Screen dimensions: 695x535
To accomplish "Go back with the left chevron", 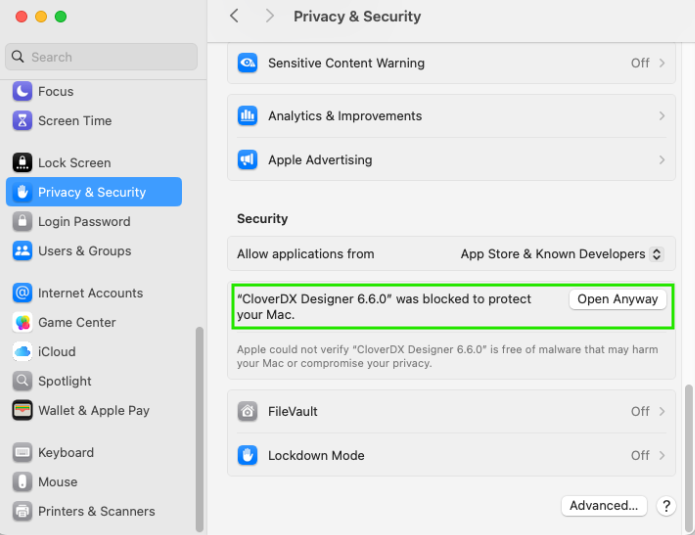I will pos(234,16).
